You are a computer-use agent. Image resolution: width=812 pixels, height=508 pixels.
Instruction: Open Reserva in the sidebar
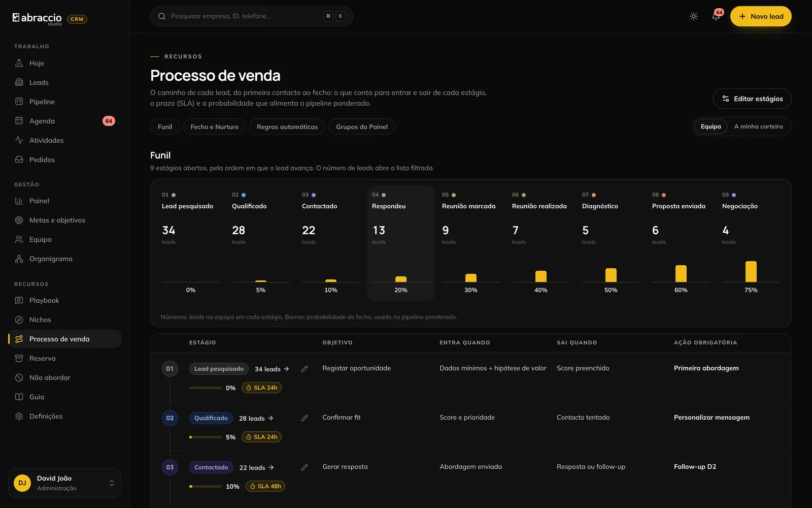point(64,358)
